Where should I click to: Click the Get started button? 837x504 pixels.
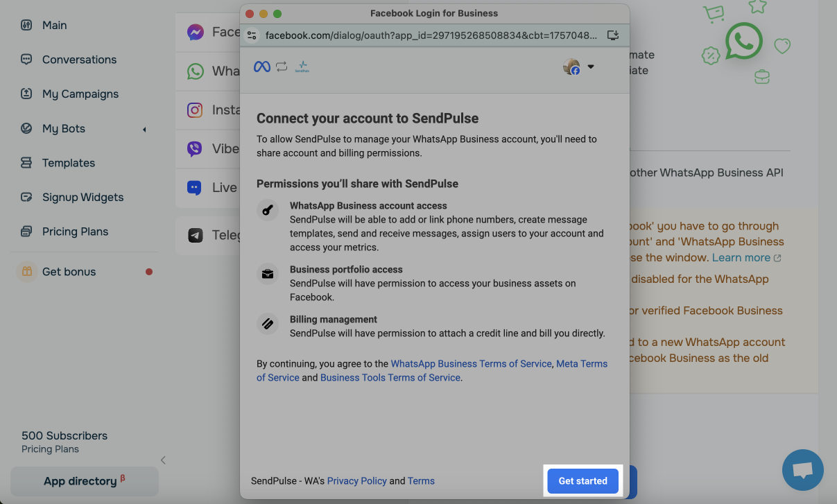click(x=583, y=481)
